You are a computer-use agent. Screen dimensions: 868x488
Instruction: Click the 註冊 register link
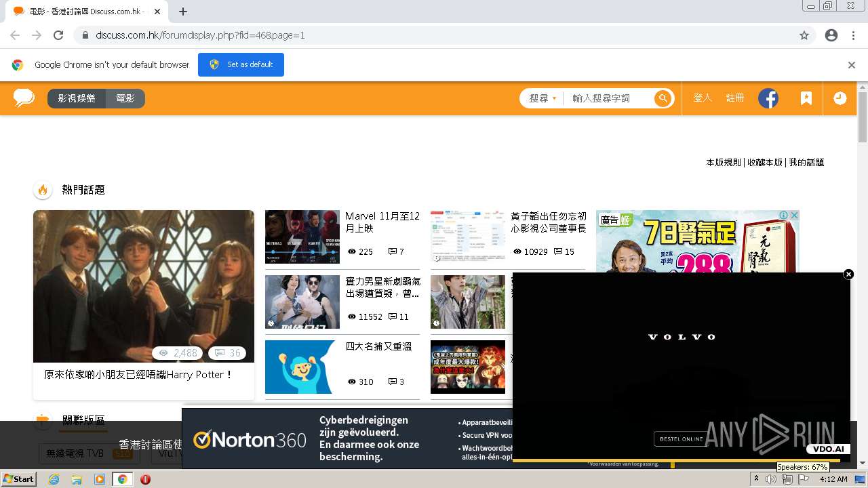click(x=735, y=98)
